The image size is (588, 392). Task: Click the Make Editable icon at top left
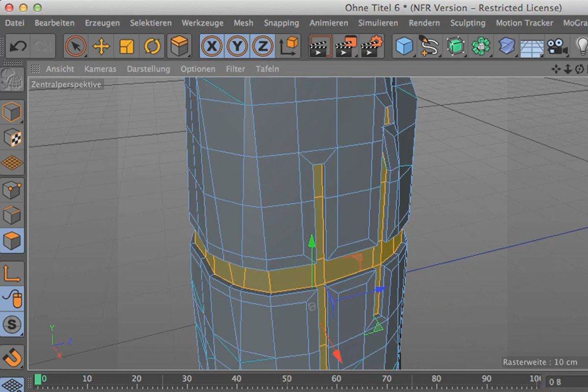coord(12,79)
